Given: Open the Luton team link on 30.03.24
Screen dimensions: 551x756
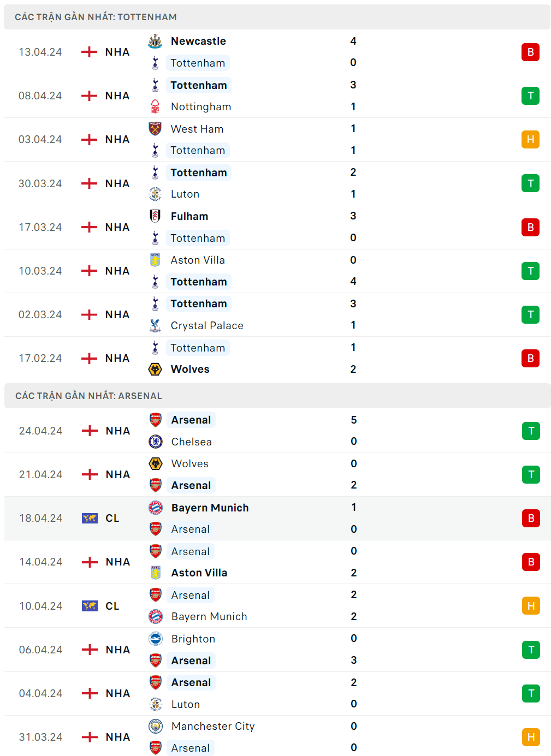Looking at the screenshot, I should (185, 194).
